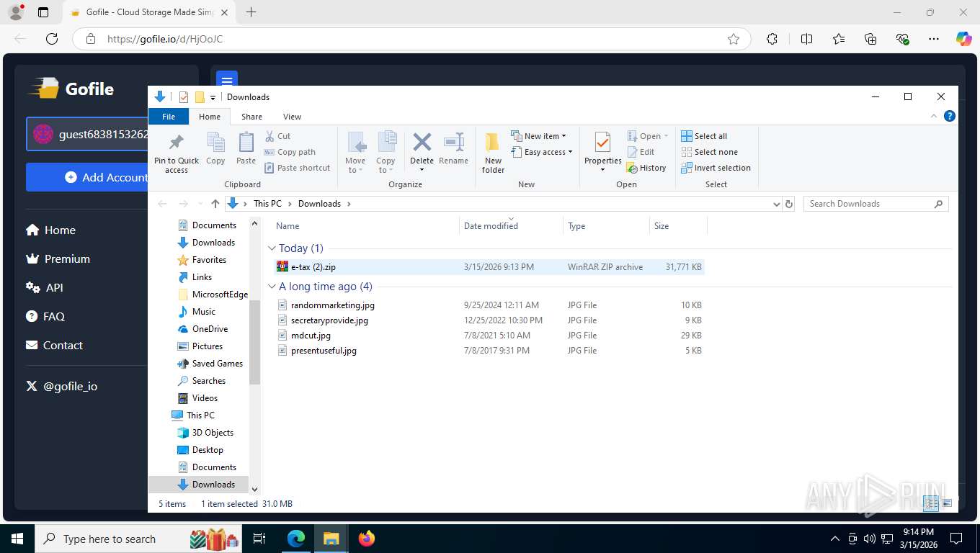Open the History ribbon command
The image size is (980, 553).
click(646, 168)
